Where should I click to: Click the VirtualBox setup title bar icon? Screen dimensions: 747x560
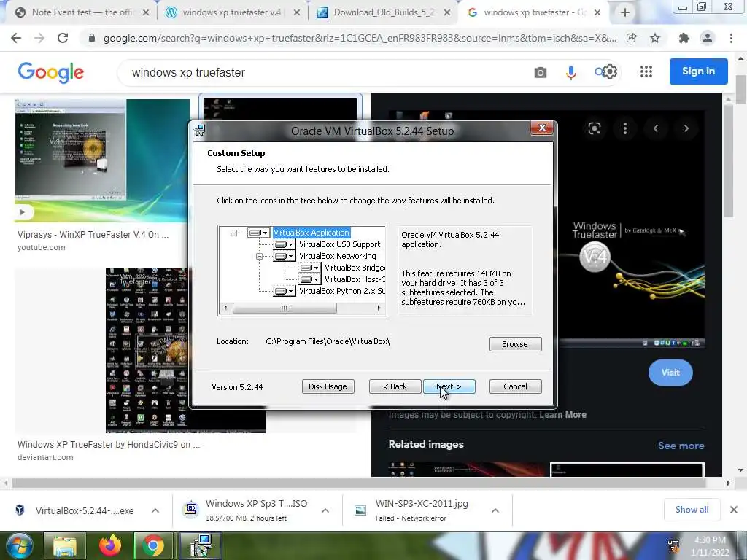[x=200, y=131]
